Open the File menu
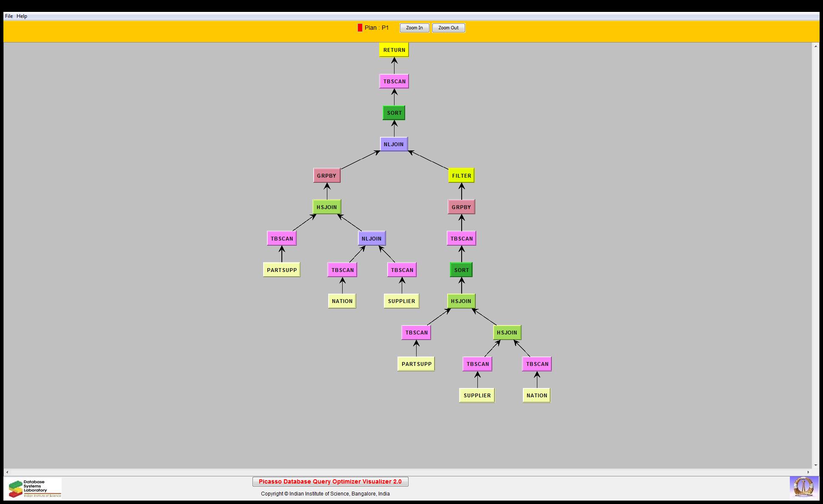 pyautogui.click(x=9, y=16)
